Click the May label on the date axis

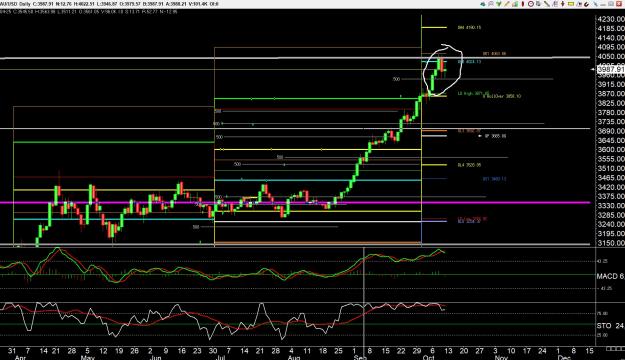[87, 358]
